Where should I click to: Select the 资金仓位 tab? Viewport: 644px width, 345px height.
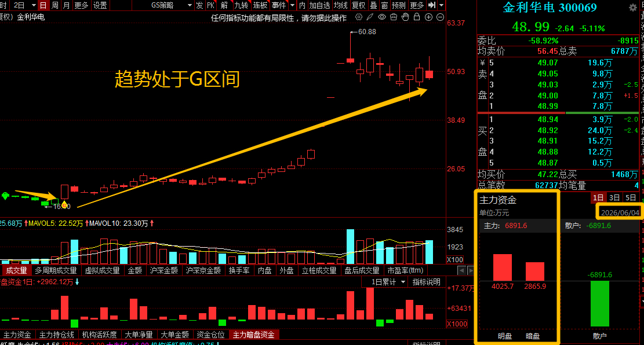click(210, 335)
